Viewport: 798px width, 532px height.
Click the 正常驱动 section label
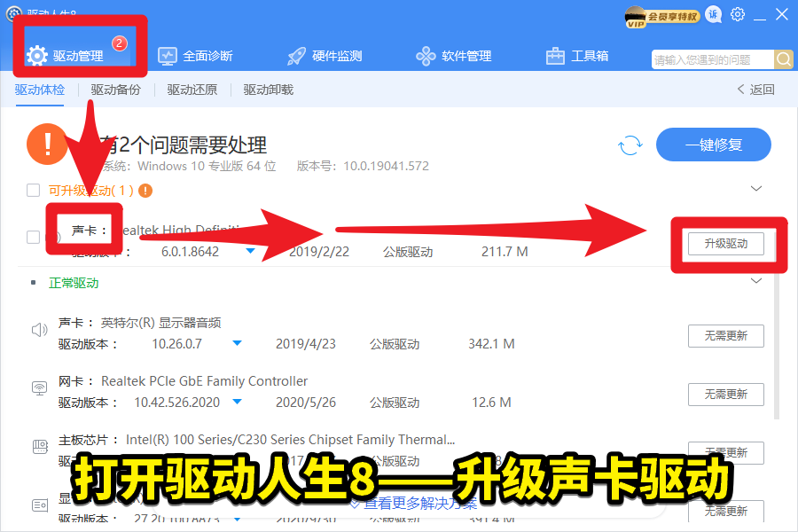74,283
